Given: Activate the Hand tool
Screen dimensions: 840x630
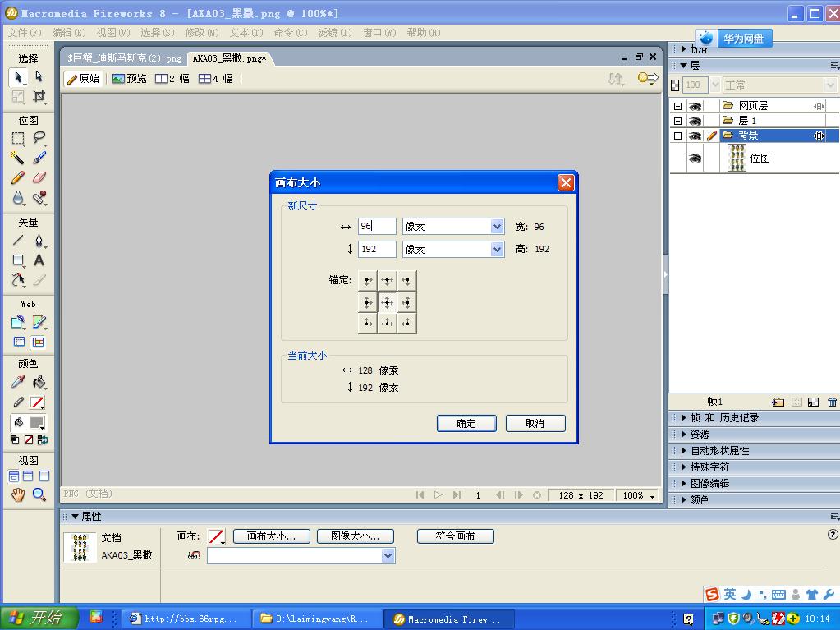Looking at the screenshot, I should (18, 494).
